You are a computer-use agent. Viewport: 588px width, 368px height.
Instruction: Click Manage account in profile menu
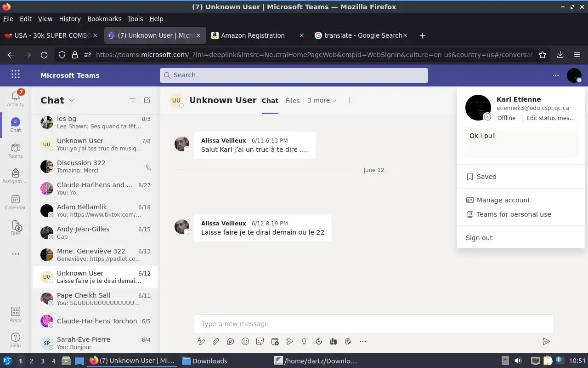click(x=521, y=200)
